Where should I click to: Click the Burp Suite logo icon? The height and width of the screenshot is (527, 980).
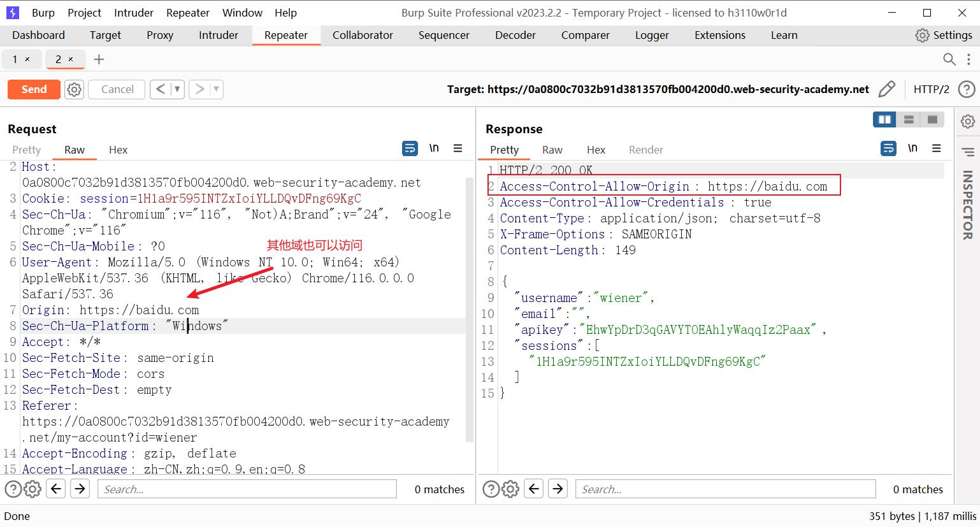(13, 13)
